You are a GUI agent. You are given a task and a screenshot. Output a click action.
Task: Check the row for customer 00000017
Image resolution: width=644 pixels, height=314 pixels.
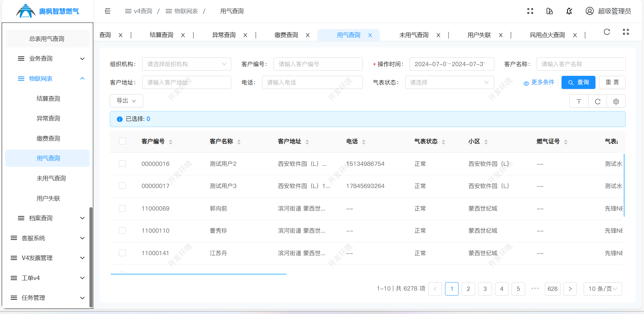point(122,186)
